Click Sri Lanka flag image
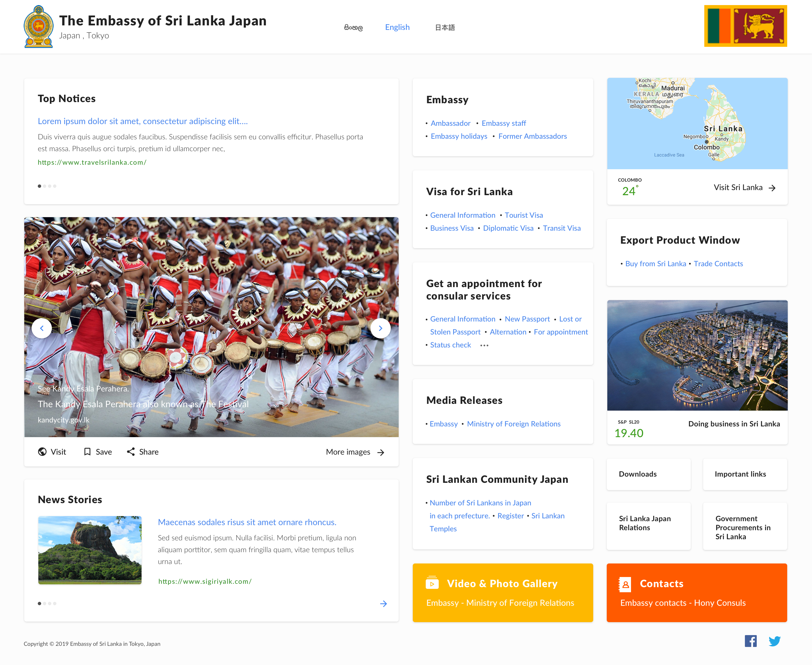Image resolution: width=812 pixels, height=665 pixels. click(x=745, y=26)
